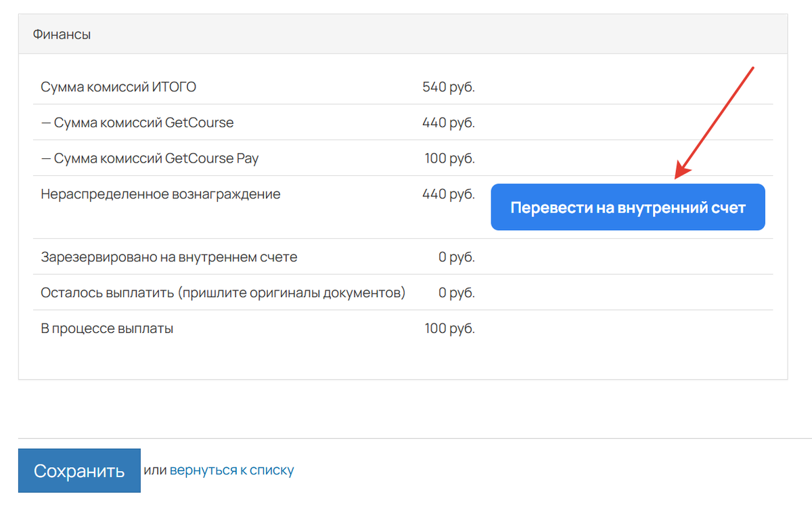Image resolution: width=812 pixels, height=505 pixels.
Task: Select the 'Зарезервировано на внутреннем счете' label
Action: click(x=169, y=257)
